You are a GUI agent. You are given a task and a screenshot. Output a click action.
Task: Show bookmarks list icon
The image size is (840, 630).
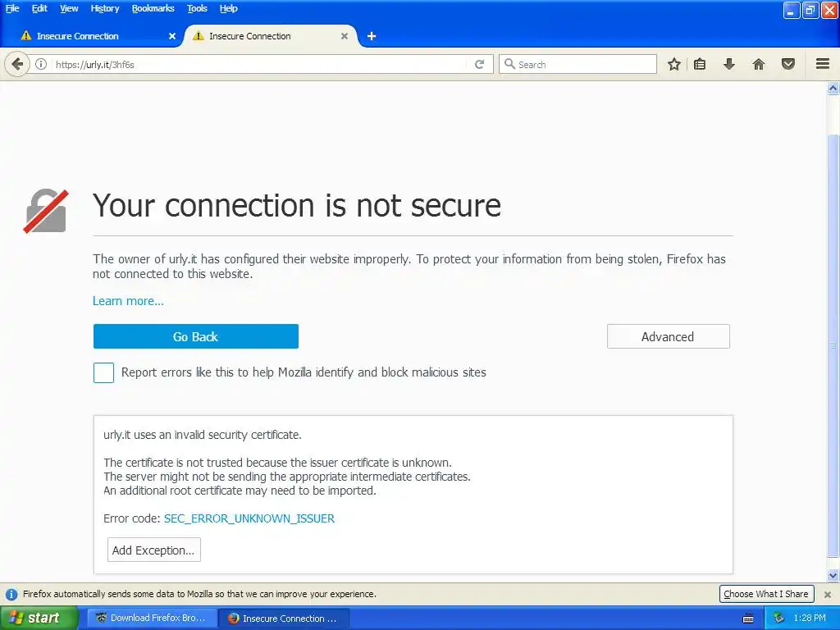coord(700,64)
